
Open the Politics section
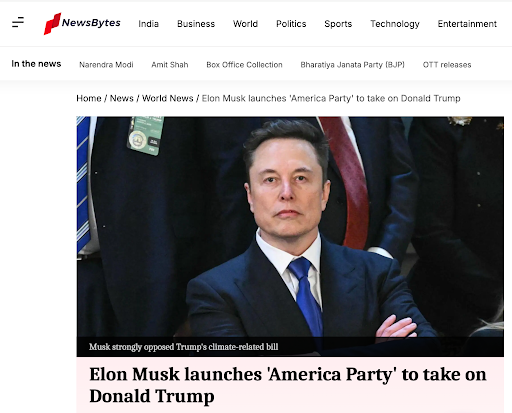[291, 24]
